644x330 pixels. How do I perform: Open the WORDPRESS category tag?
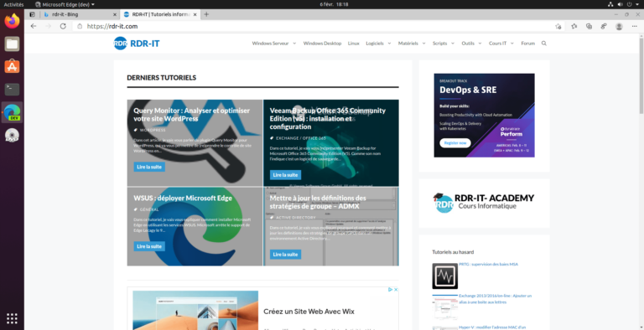point(153,130)
